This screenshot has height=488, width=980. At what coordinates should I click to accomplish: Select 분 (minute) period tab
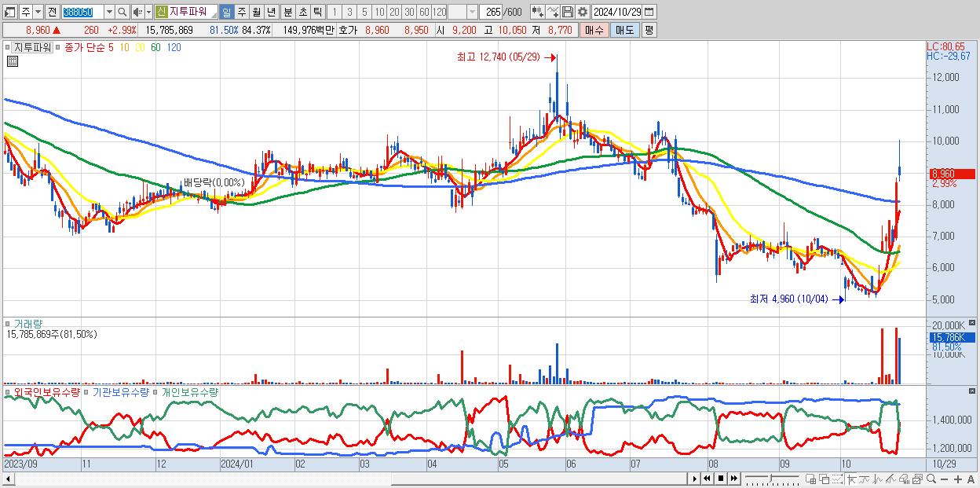coord(287,12)
